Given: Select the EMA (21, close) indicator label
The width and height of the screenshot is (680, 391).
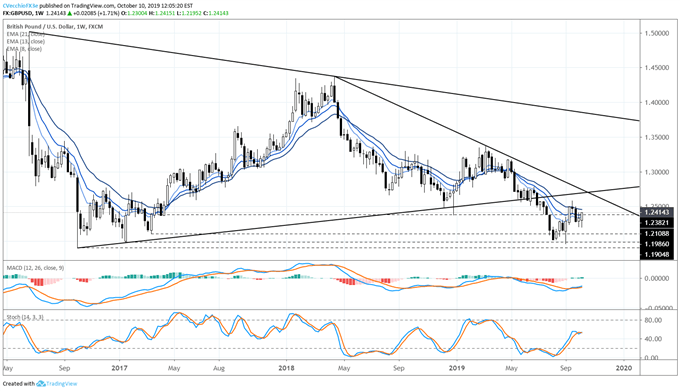Looking at the screenshot, I should [25, 34].
